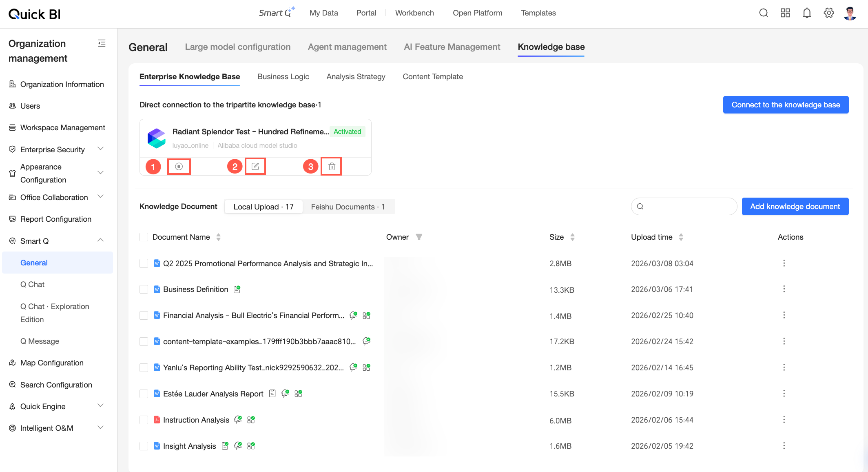This screenshot has width=868, height=472.
Task: Check the Q2 2025 Promotional Performance row
Action: [x=144, y=263]
